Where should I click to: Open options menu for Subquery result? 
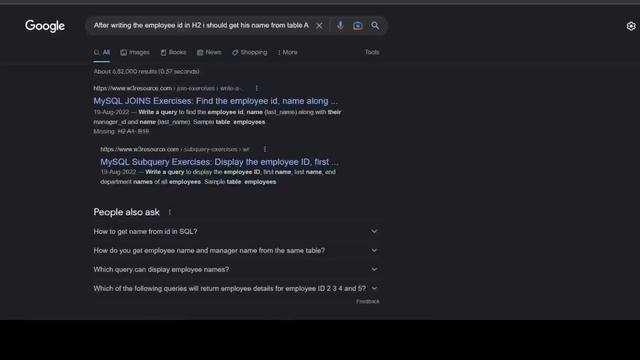coord(264,149)
